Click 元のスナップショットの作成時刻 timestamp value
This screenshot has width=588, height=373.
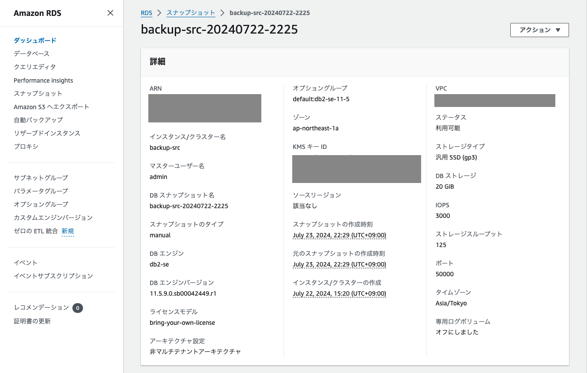(339, 264)
